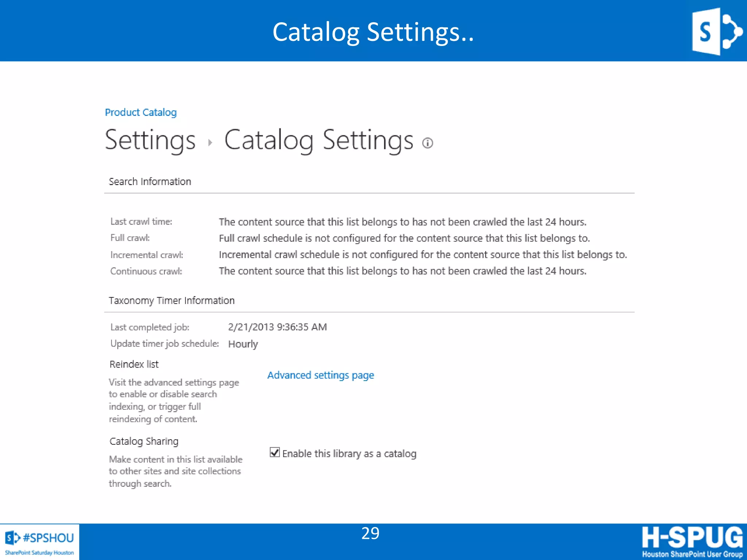The height and width of the screenshot is (560, 747).
Task: Click the Advanced settings page link
Action: click(x=321, y=375)
